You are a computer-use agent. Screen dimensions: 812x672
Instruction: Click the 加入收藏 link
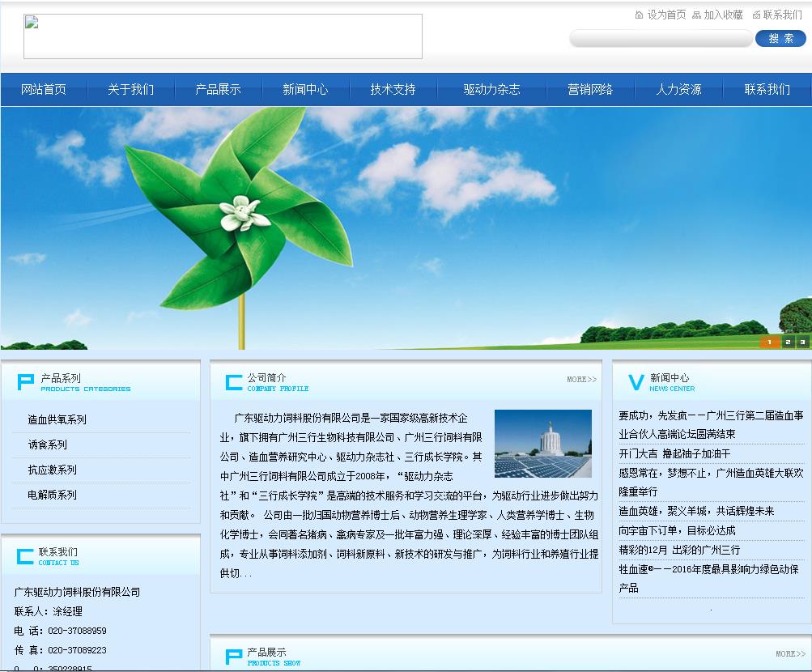coord(724,15)
